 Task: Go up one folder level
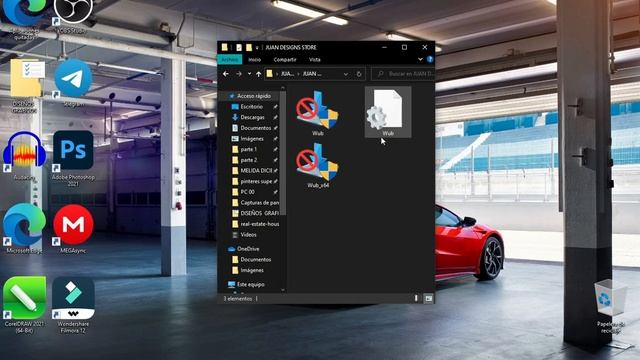[x=258, y=74]
